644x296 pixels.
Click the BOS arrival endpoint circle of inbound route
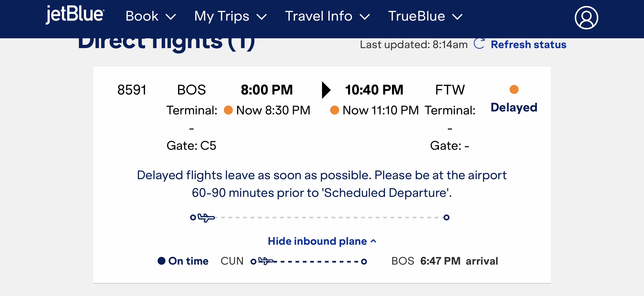364,262
